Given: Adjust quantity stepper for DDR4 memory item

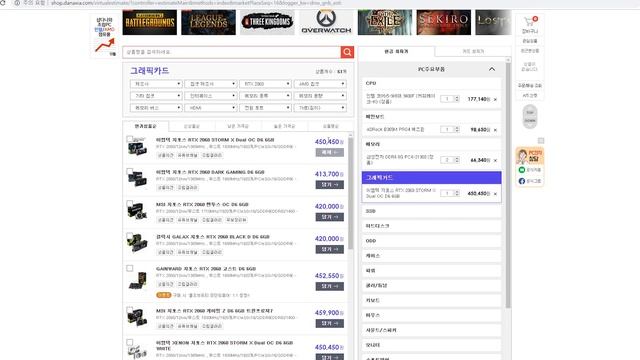Looking at the screenshot, I should [457, 160].
